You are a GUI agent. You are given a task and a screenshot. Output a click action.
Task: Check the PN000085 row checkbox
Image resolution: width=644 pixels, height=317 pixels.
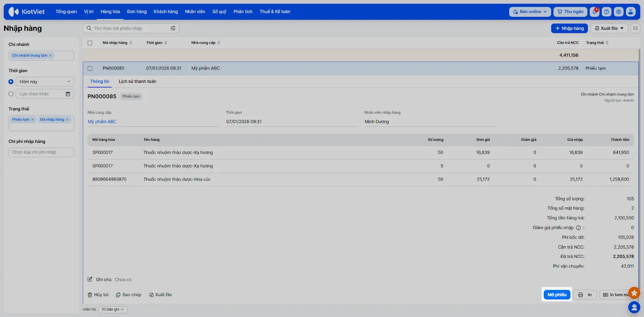pyautogui.click(x=90, y=68)
